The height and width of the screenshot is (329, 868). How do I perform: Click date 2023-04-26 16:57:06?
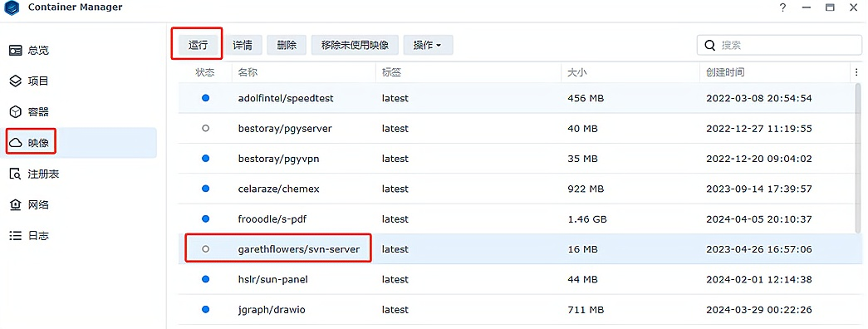759,249
